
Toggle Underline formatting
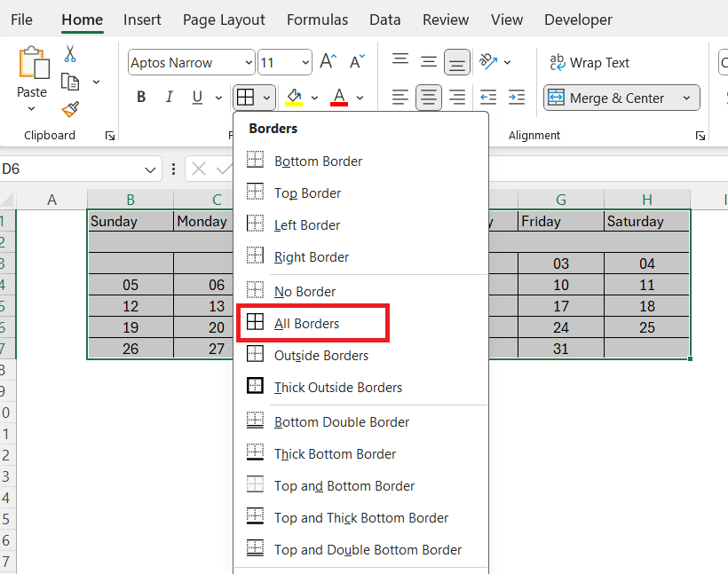[197, 98]
